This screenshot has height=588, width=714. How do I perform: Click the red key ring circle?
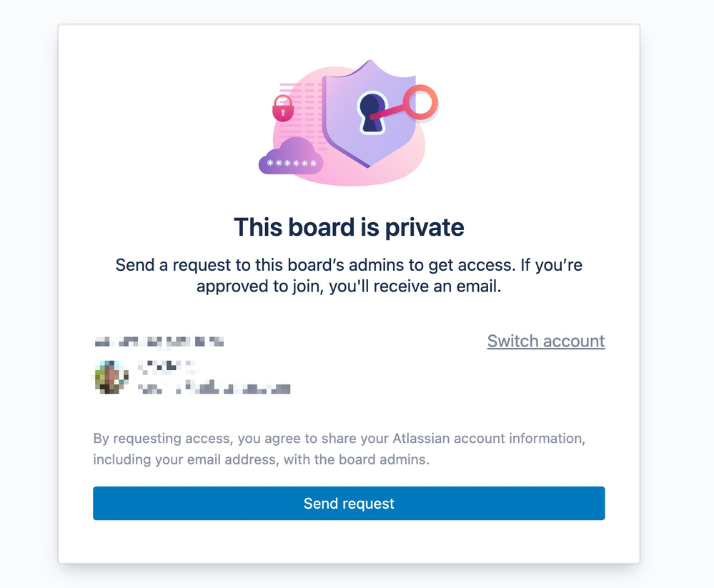pyautogui.click(x=420, y=102)
